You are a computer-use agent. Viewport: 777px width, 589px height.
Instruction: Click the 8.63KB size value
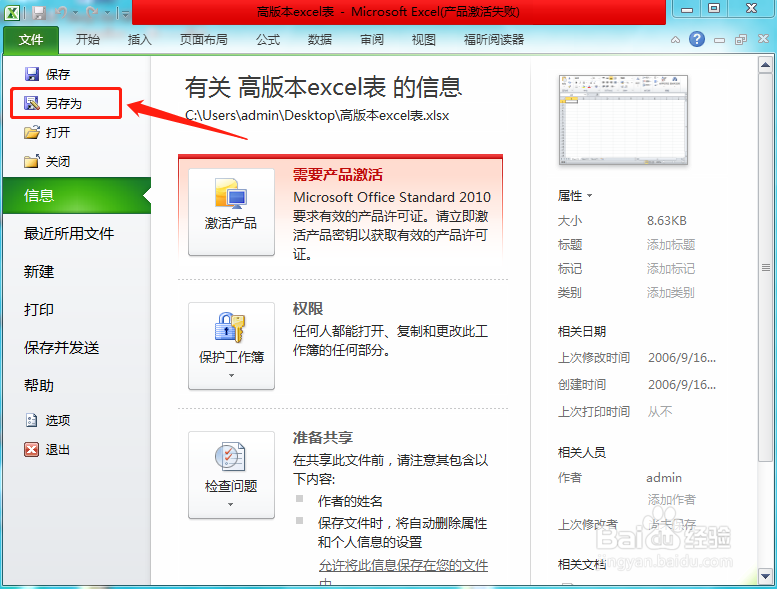[x=666, y=220]
